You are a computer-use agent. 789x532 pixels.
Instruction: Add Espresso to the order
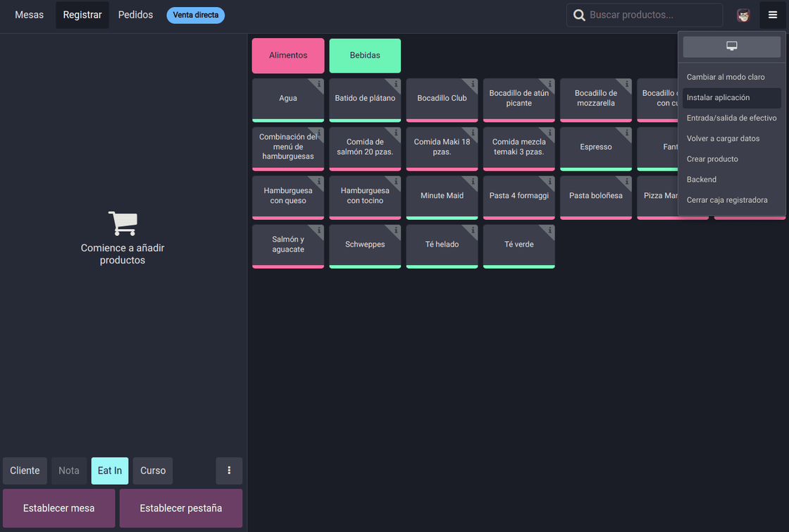coord(596,149)
